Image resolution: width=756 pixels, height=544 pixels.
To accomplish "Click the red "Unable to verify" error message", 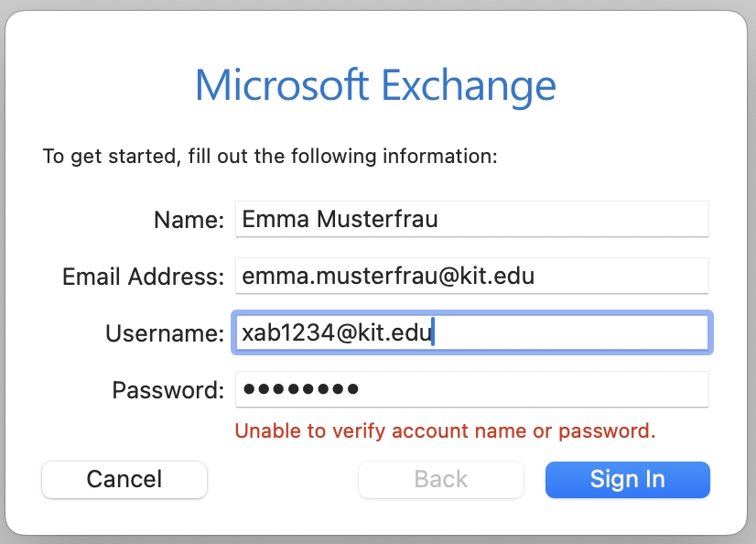I will [x=445, y=430].
